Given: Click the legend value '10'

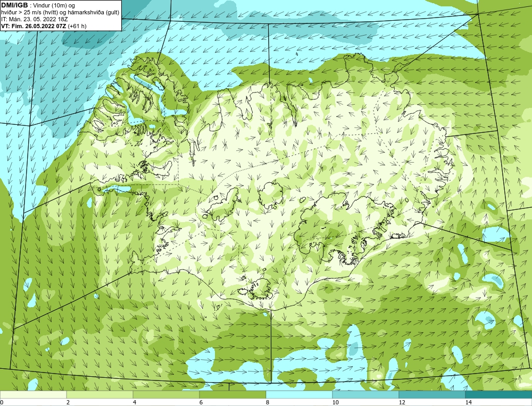Looking at the screenshot, I should coord(336,402).
